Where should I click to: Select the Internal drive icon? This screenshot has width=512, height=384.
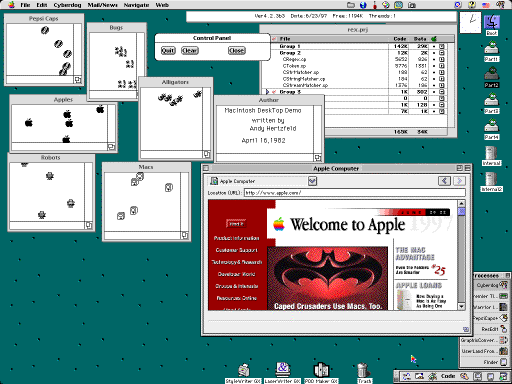[491, 154]
